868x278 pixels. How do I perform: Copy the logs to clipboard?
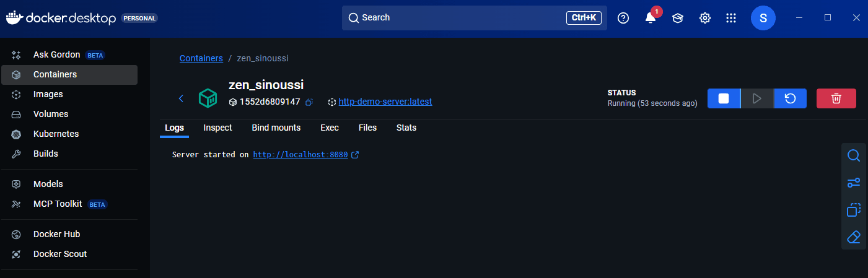click(853, 210)
